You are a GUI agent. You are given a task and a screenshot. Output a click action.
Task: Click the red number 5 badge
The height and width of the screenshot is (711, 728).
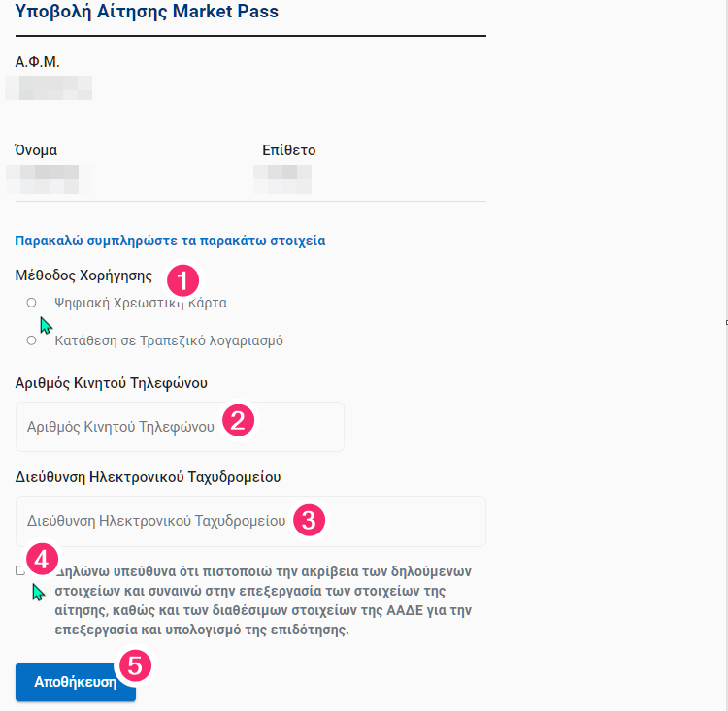pos(134,666)
